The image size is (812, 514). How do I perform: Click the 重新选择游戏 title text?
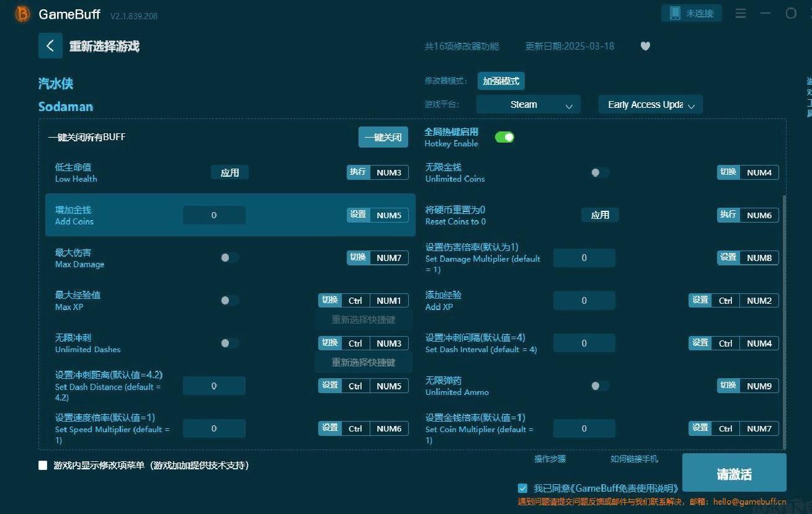[104, 47]
